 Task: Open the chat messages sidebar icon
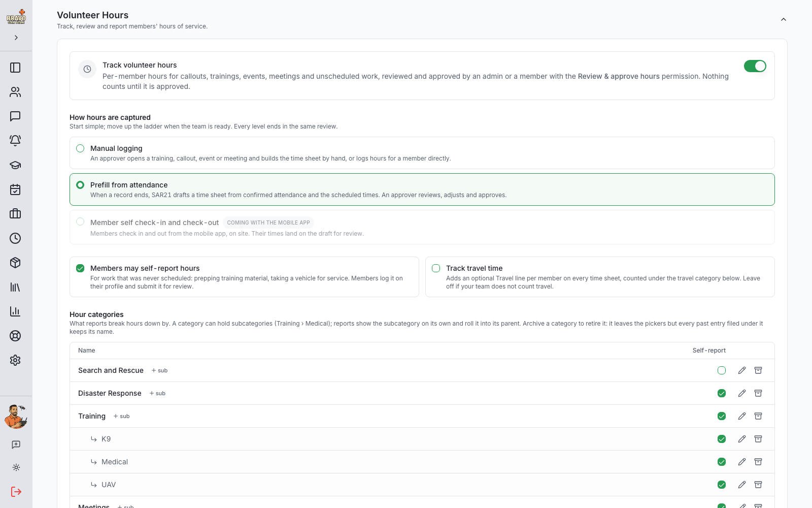tap(15, 116)
